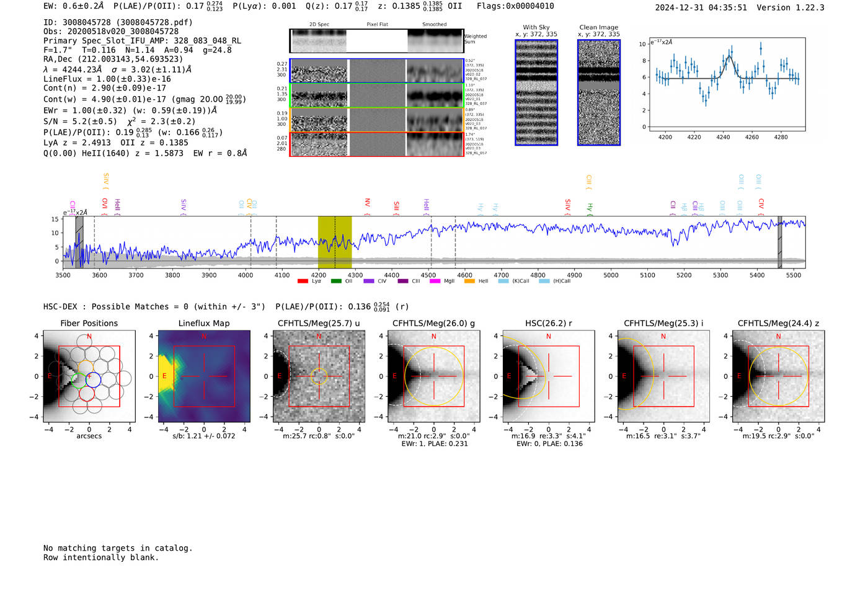Select the red-framed 2D spectrum fiber row
The height and width of the screenshot is (591, 868).
(x=377, y=144)
